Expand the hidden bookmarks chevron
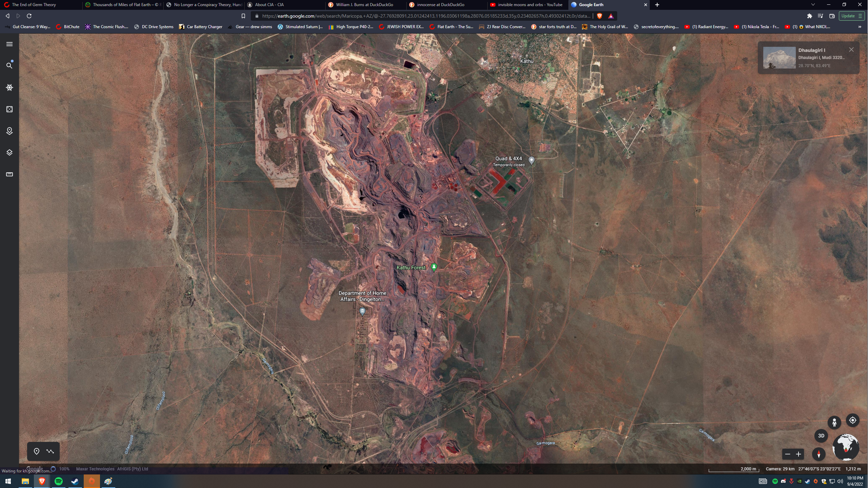The width and height of the screenshot is (868, 488). click(x=860, y=27)
